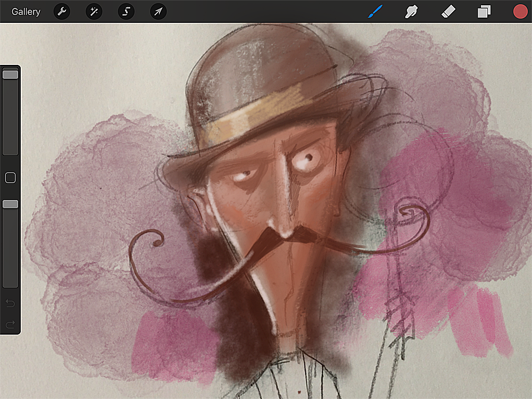
Task: Select the Smudge finger tool
Action: 411,12
